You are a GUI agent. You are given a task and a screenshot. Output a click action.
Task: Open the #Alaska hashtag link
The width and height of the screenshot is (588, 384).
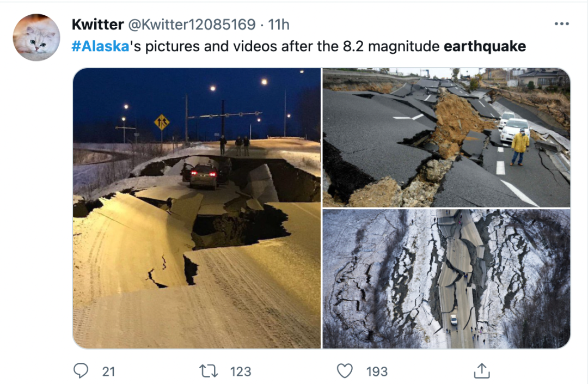(100, 46)
